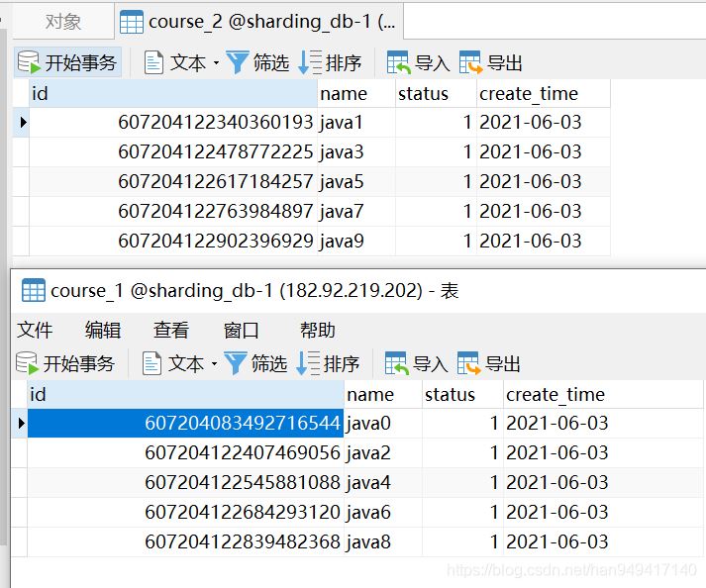Click Import icon in course_1 toolbar
Screen dimensions: 706x588
397,363
